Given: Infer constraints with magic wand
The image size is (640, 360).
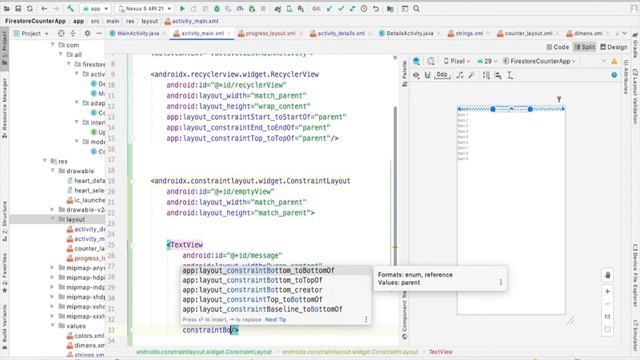Looking at the screenshot, I should 471,75.
